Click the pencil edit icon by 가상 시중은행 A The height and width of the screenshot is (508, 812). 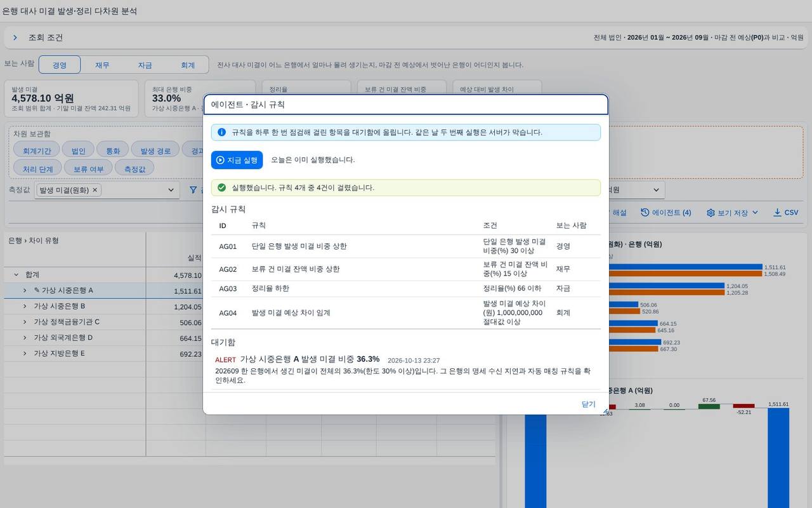[x=37, y=290]
